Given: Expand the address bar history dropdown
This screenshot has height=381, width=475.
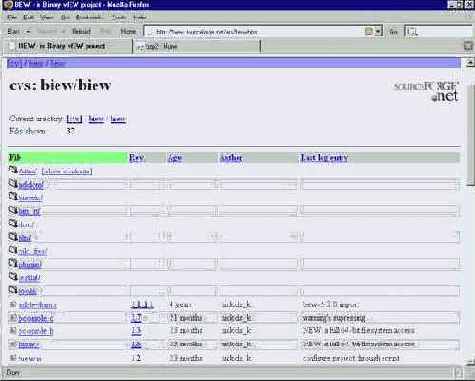Looking at the screenshot, I should pos(378,32).
